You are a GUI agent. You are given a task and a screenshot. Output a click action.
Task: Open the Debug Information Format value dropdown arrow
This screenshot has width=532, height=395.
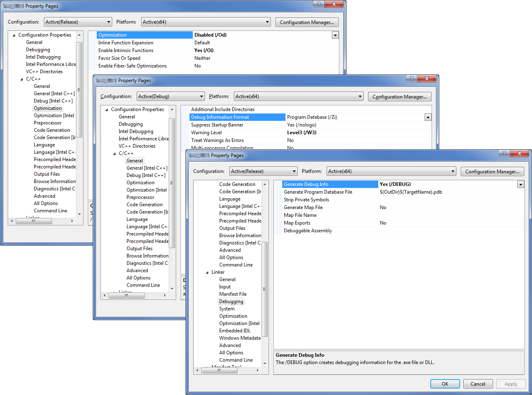click(428, 117)
